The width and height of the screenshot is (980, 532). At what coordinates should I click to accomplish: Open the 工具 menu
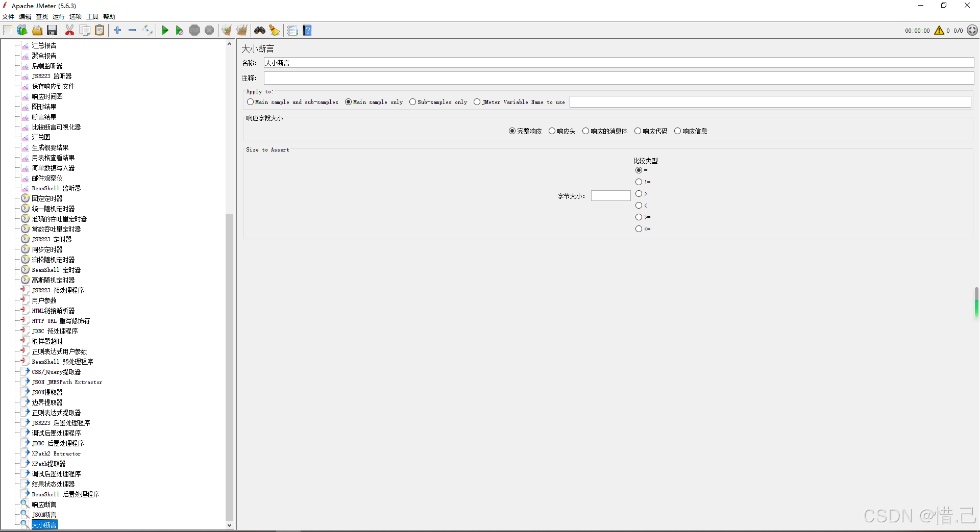tap(92, 17)
